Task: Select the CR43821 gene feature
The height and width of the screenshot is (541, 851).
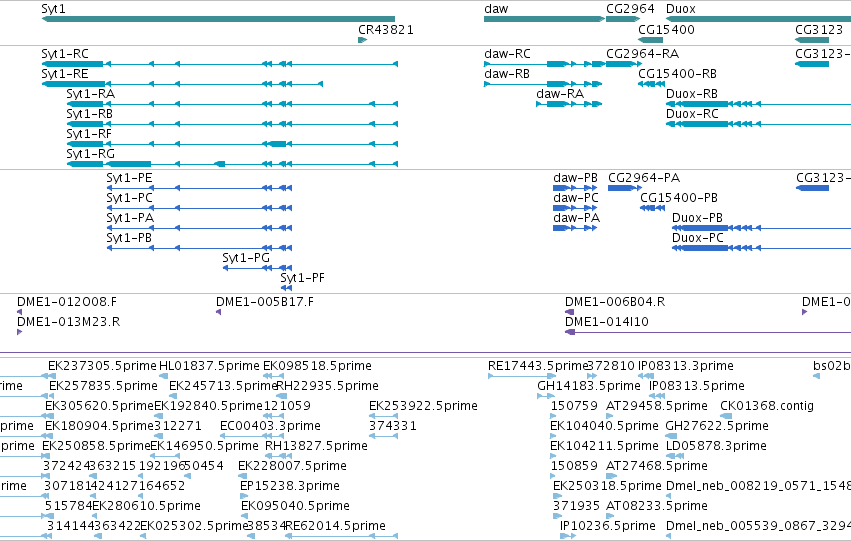Action: pyautogui.click(x=363, y=40)
